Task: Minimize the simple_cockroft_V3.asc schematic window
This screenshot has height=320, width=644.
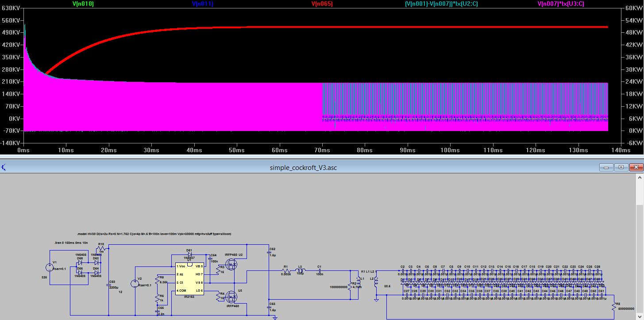Action: [606, 167]
